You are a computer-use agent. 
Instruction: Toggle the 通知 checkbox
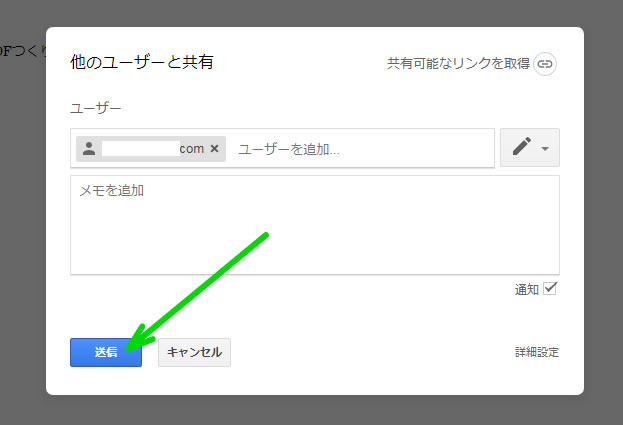(x=549, y=289)
